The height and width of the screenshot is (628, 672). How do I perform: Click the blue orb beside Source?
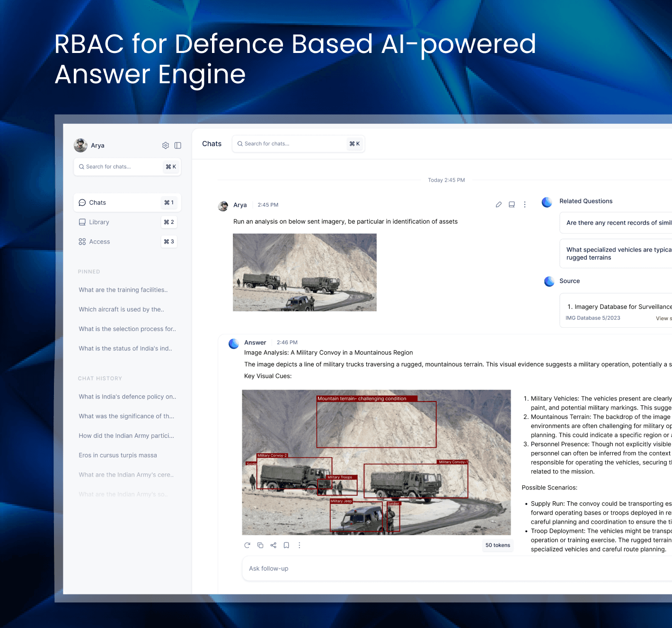549,282
